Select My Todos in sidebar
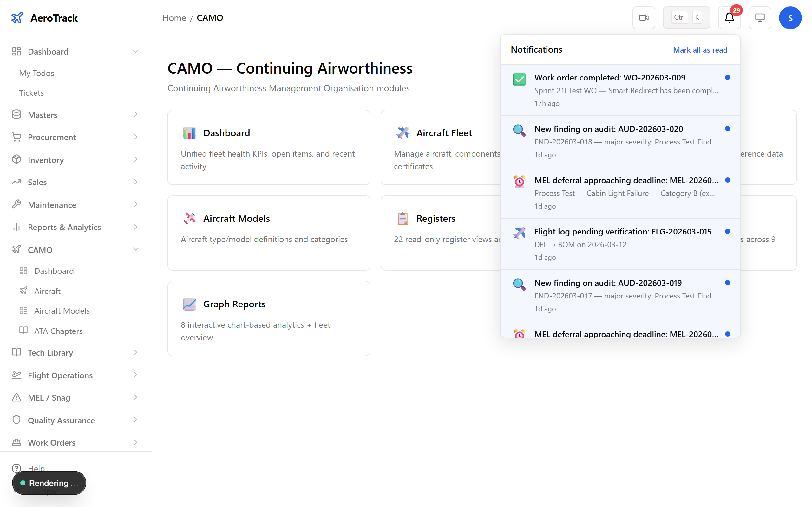This screenshot has height=507, width=812. (x=36, y=73)
